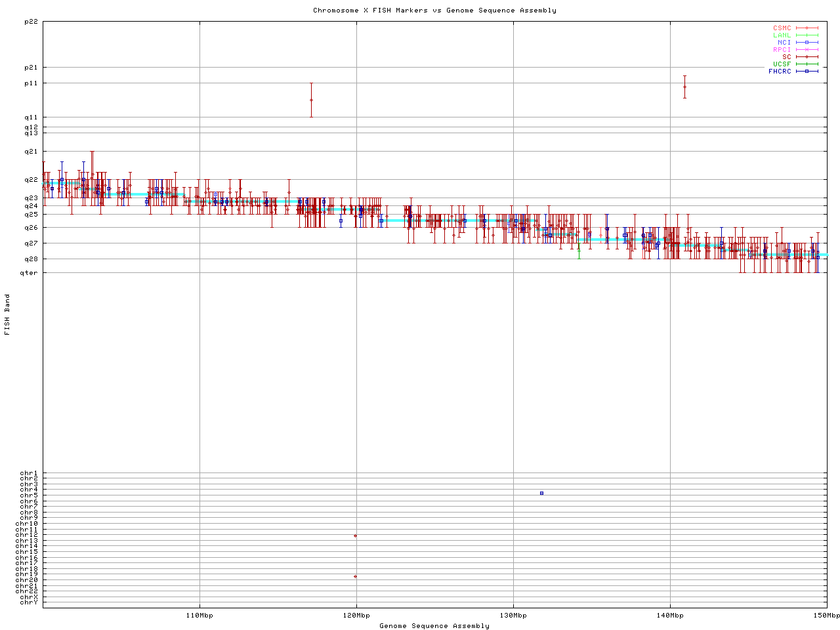The height and width of the screenshot is (630, 840).
Task: Click the FHCRC blue square legend marker
Action: tap(807, 71)
